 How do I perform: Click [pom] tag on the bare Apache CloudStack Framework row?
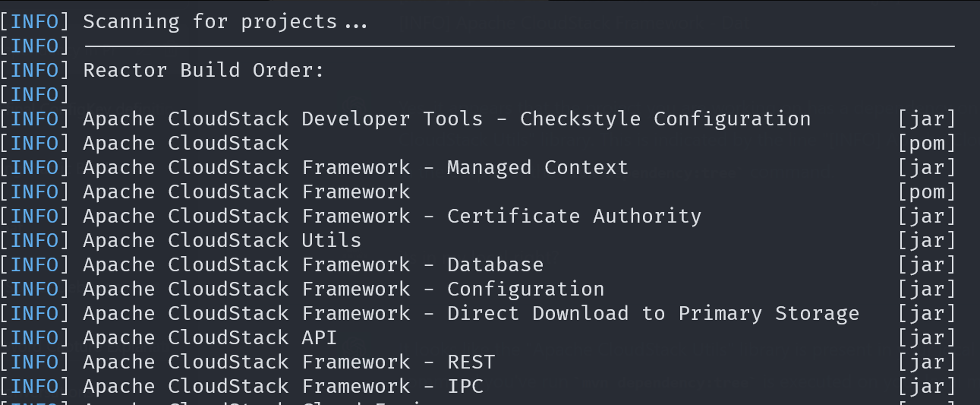926,191
